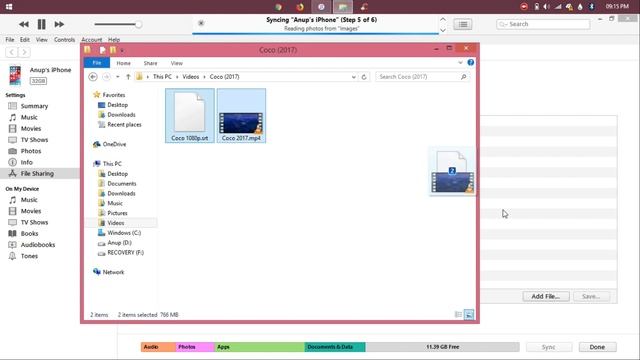Click the Add File... button
Screen dimensions: 640x360
click(x=546, y=296)
